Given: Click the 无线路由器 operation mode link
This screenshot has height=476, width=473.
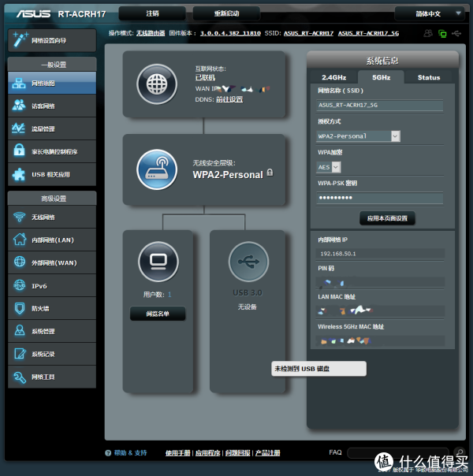Looking at the screenshot, I should [151, 33].
